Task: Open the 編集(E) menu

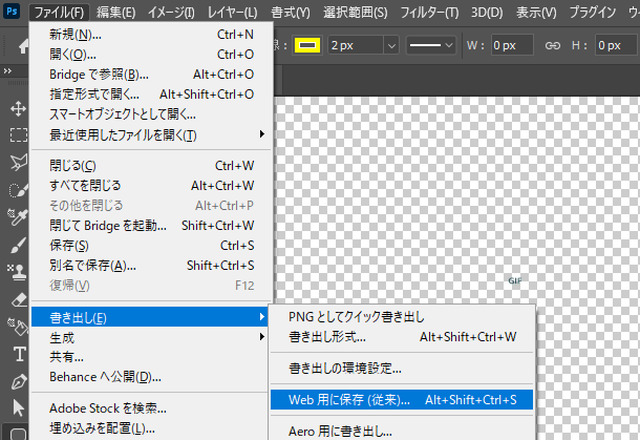Action: pos(116,13)
